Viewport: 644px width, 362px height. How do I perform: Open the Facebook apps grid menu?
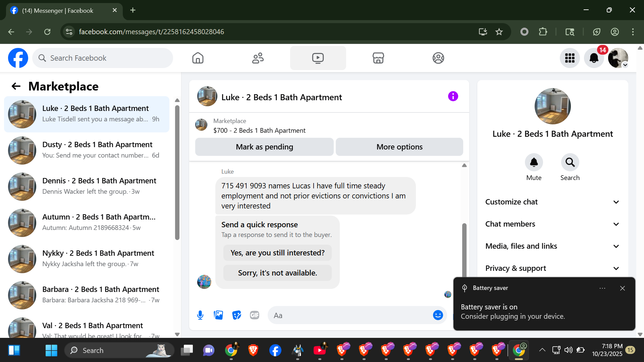tap(570, 58)
